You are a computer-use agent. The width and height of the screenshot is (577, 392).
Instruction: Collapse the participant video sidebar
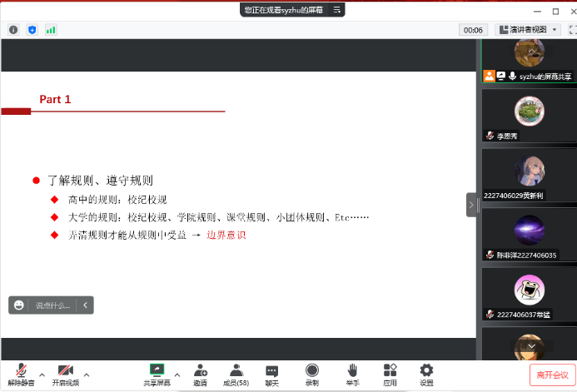click(471, 204)
